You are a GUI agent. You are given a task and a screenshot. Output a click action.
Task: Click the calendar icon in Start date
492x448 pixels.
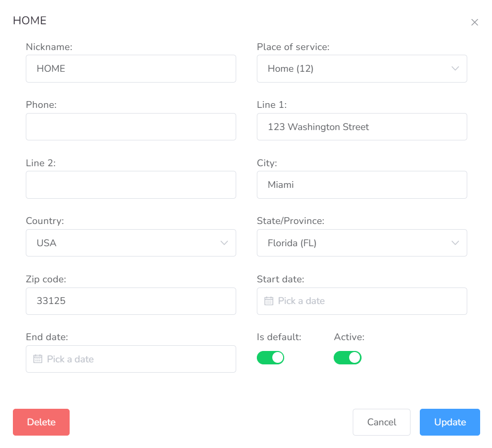[x=269, y=301]
